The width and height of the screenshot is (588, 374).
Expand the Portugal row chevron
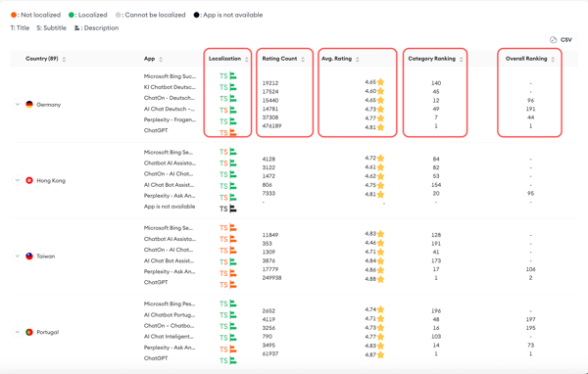[18, 332]
